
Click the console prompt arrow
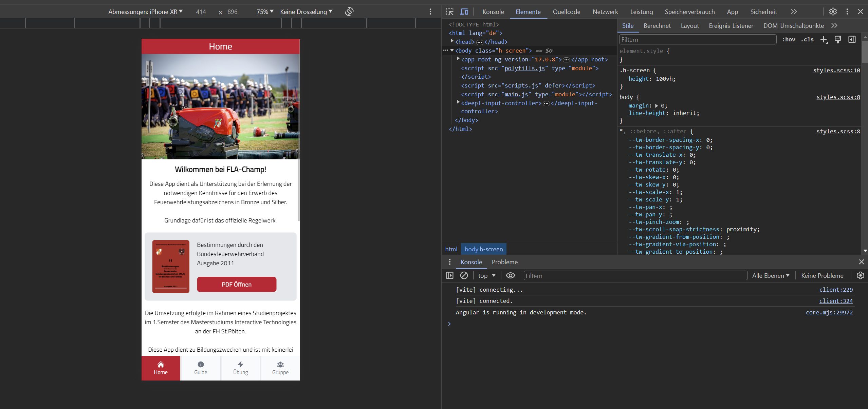pos(449,324)
